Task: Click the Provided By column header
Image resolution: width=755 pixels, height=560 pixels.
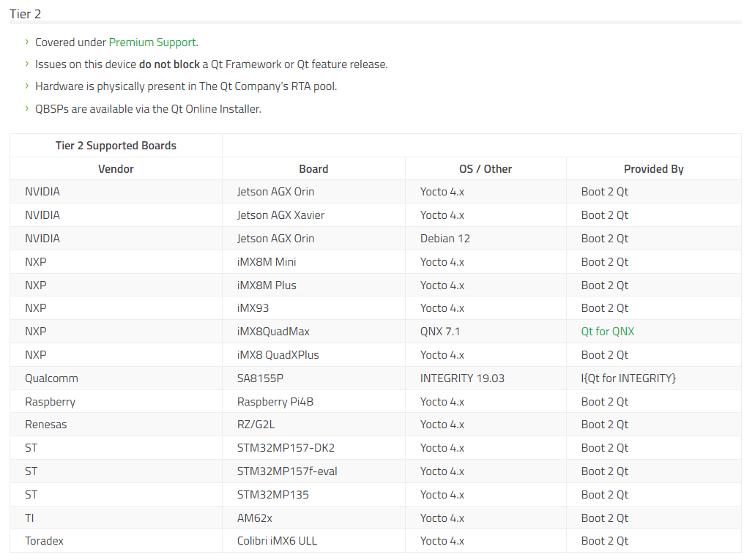Action: pyautogui.click(x=653, y=169)
